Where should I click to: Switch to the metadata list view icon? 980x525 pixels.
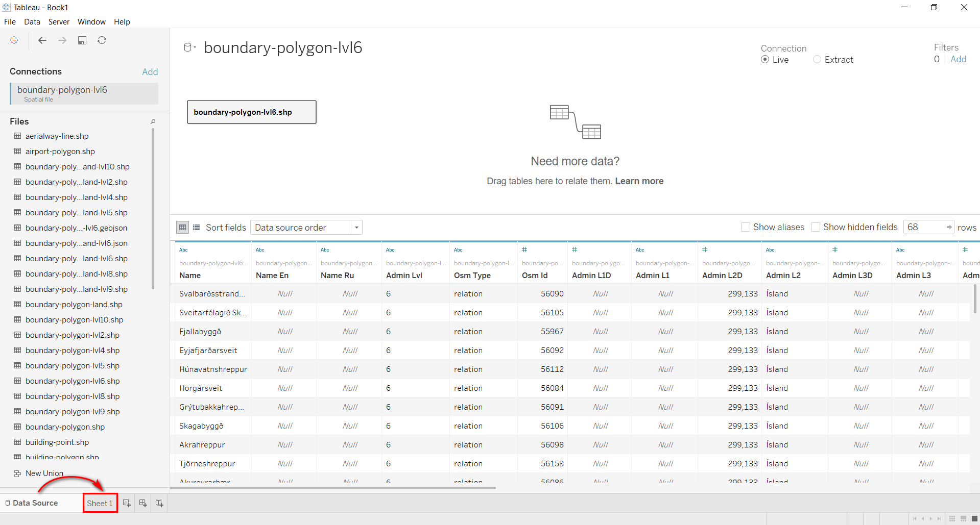tap(197, 228)
